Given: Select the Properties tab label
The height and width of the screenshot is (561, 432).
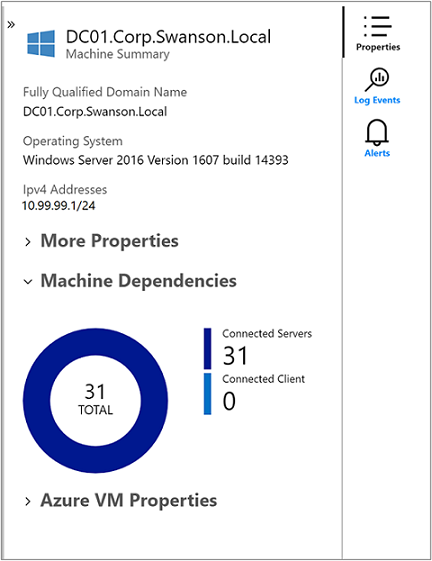Looking at the screenshot, I should [378, 47].
